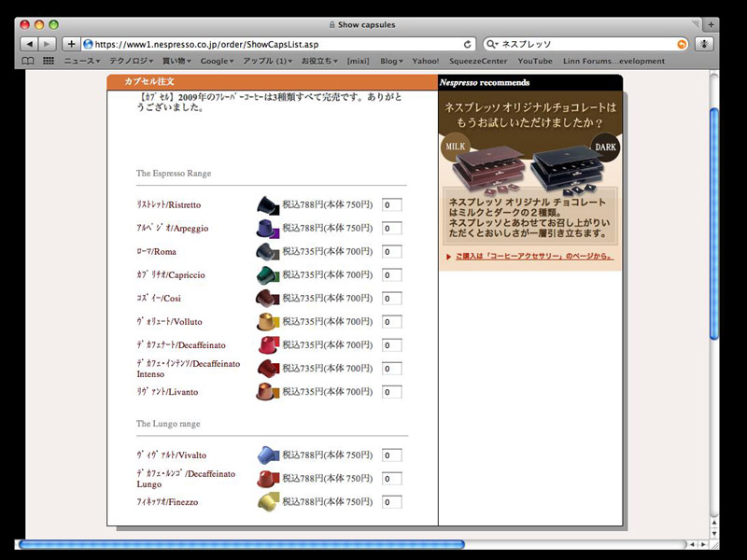The height and width of the screenshot is (560, 747).
Task: Open the bug report icon in toolbar
Action: pos(704,44)
